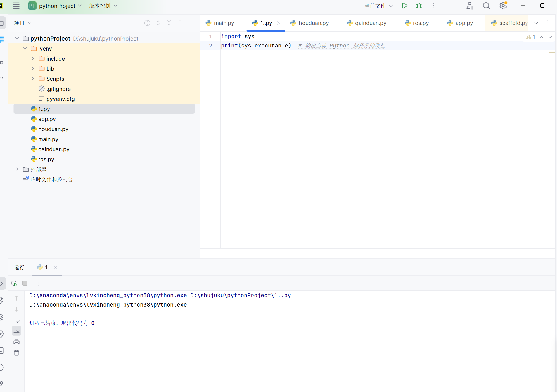Viewport: 557px width, 392px height.
Task: Collapse all nodes in the project tree
Action: (x=169, y=23)
